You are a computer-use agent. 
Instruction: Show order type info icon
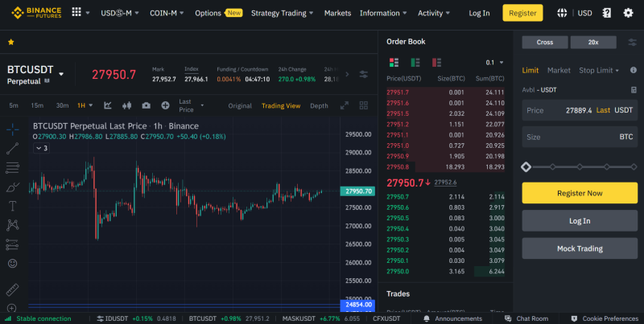[634, 70]
